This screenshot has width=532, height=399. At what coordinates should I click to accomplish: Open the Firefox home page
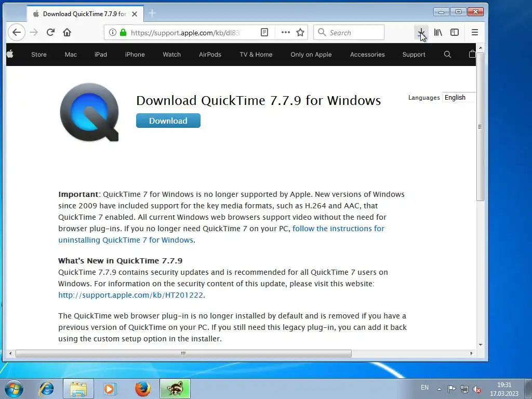[67, 33]
